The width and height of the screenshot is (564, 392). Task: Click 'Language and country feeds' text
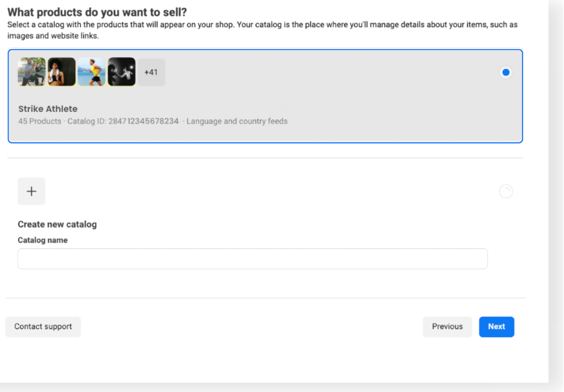237,121
